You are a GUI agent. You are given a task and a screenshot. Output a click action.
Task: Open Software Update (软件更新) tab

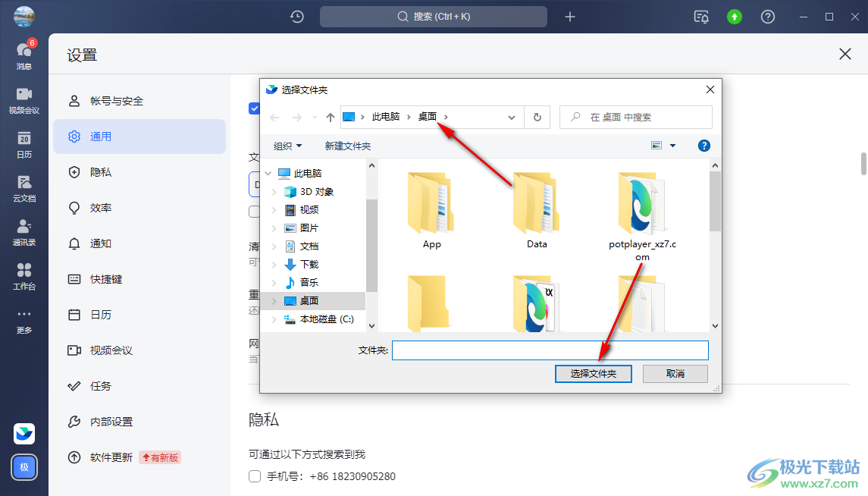coord(139,457)
